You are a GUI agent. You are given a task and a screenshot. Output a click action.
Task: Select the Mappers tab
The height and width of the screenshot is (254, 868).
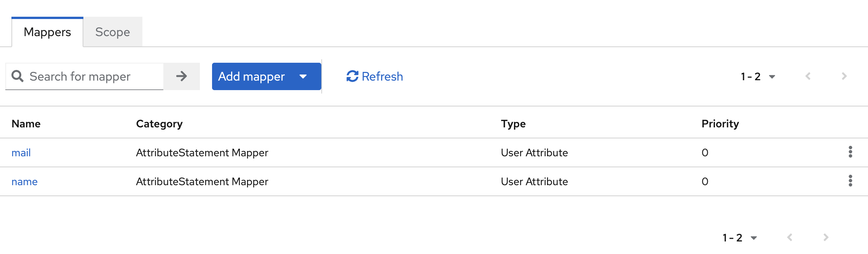[x=47, y=32]
